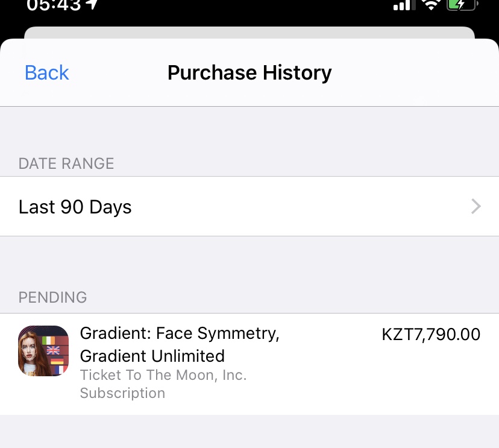Tap the dimmed card behind the sheet
The width and height of the screenshot is (499, 448).
point(249,33)
